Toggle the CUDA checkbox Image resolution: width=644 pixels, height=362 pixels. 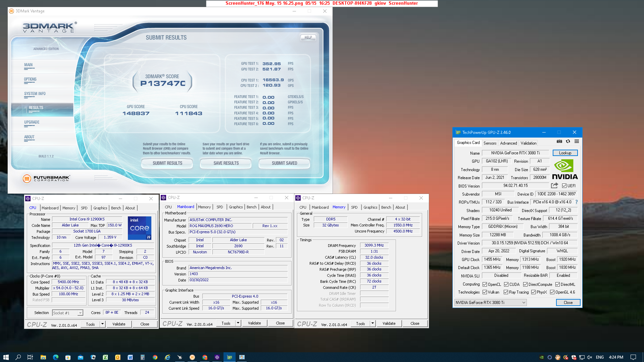coord(506,284)
